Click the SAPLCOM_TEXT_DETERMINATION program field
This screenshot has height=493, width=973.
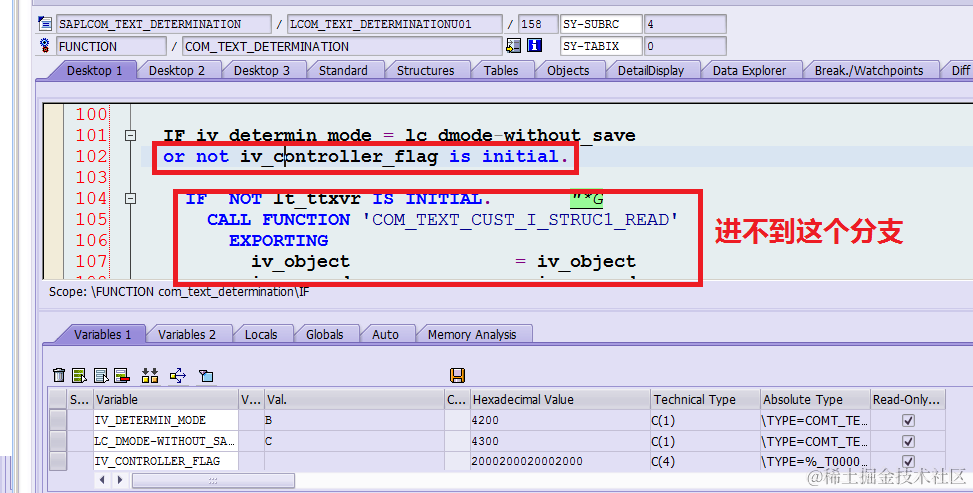(163, 24)
